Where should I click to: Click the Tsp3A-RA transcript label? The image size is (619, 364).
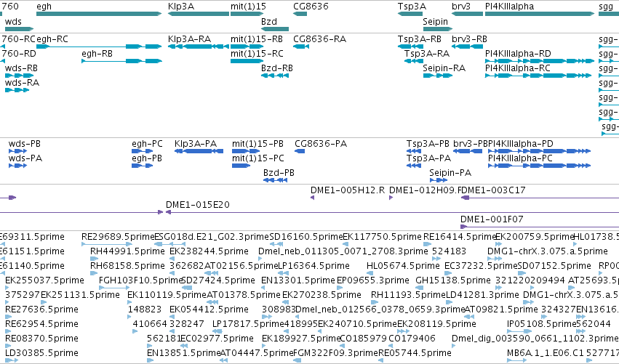tap(427, 53)
